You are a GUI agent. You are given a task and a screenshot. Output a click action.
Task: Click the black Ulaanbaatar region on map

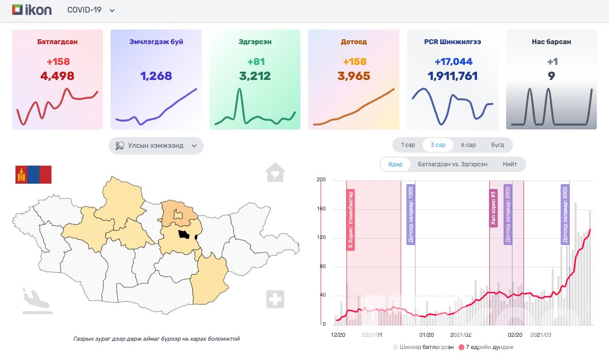point(183,235)
